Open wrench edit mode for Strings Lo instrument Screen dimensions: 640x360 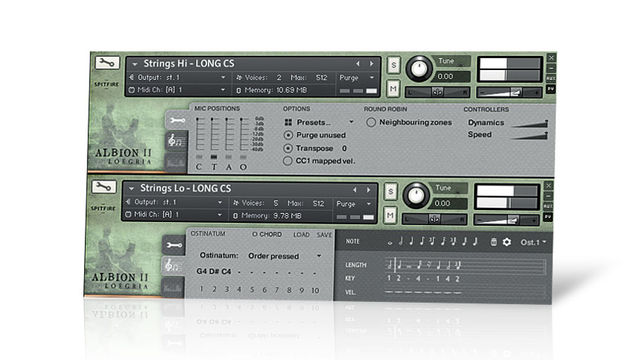(104, 187)
